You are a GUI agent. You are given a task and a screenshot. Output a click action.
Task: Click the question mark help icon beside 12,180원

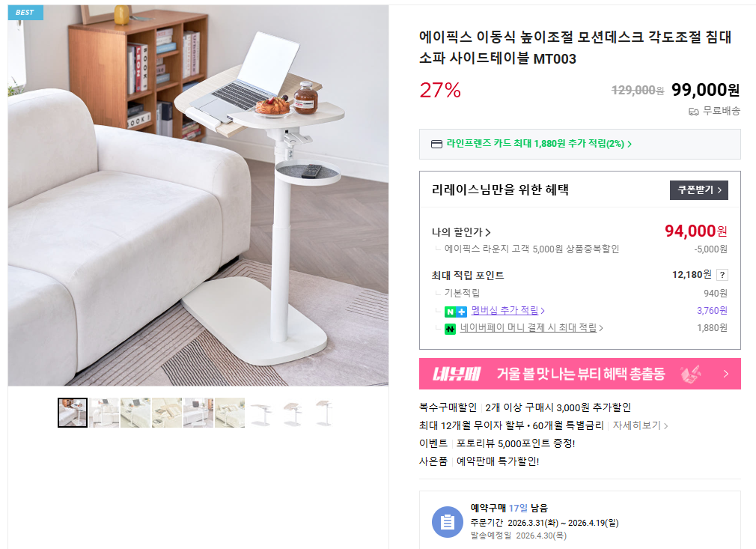[722, 275]
